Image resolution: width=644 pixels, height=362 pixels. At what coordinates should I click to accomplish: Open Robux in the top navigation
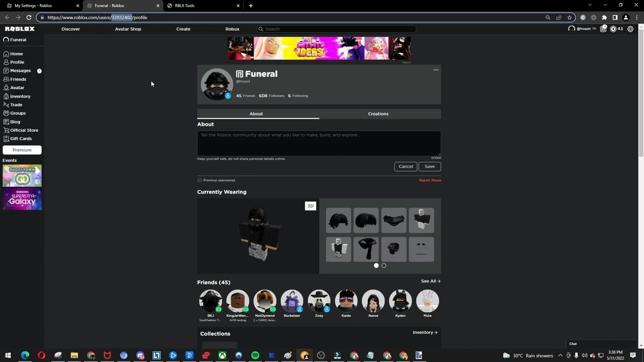click(x=232, y=29)
